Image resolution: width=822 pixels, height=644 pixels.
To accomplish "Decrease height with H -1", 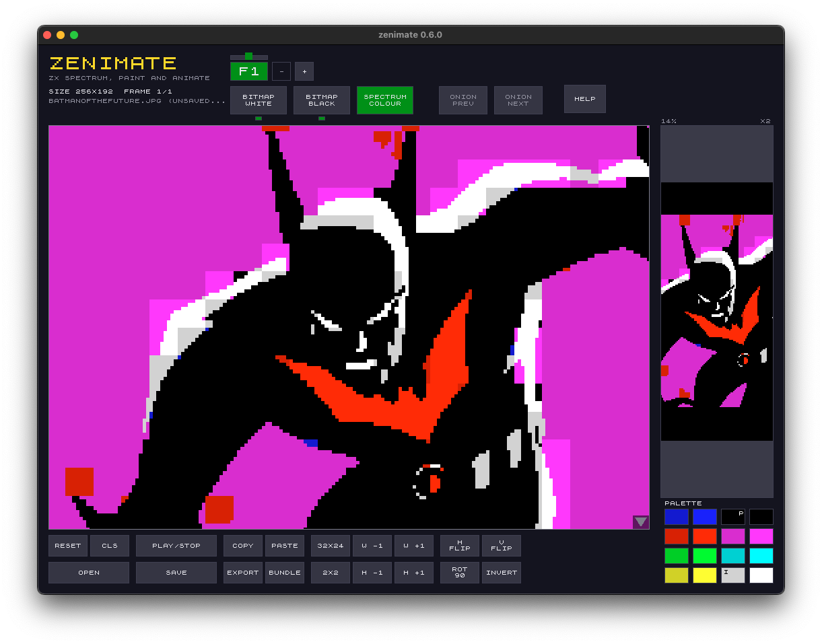I will coord(372,573).
